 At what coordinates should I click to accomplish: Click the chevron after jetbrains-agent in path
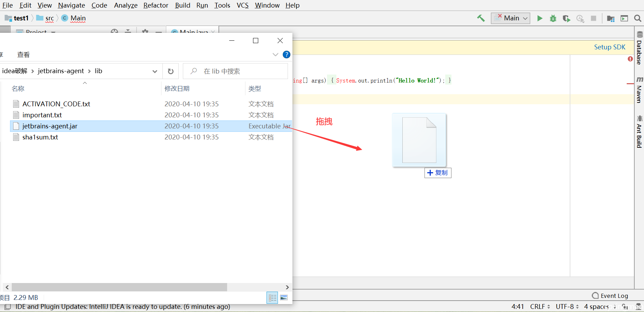tap(89, 71)
